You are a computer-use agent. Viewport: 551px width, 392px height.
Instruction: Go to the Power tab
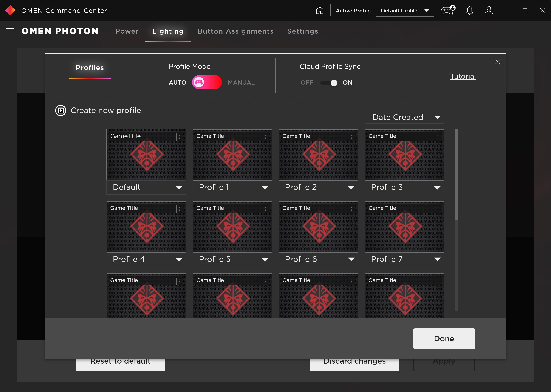[x=127, y=31]
